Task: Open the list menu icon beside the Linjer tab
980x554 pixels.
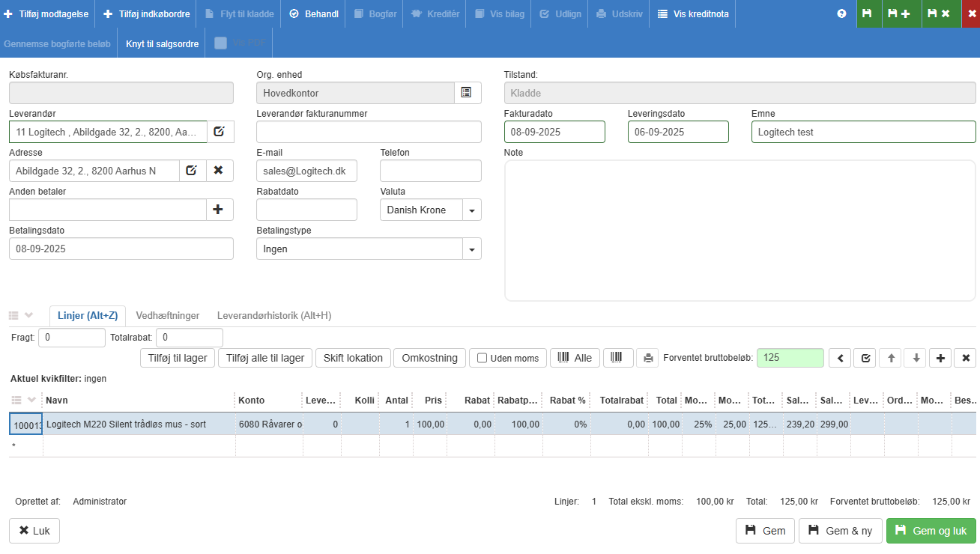Action: pos(13,315)
